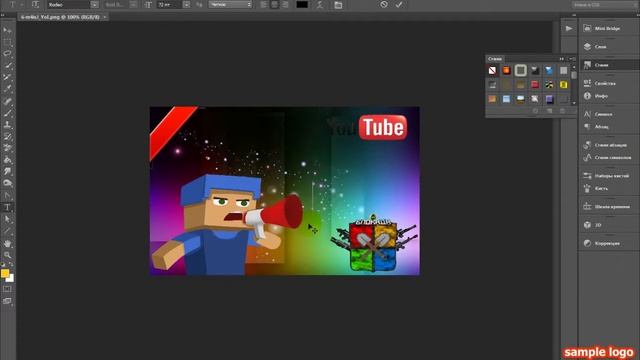Apply the no-style swatch in Styles
This screenshot has width=640, height=360.
click(x=493, y=71)
